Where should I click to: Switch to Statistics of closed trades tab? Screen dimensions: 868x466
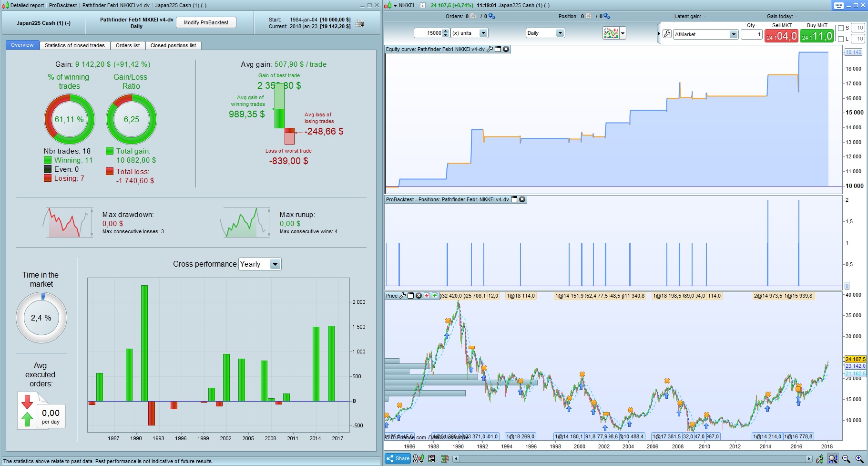(x=75, y=45)
